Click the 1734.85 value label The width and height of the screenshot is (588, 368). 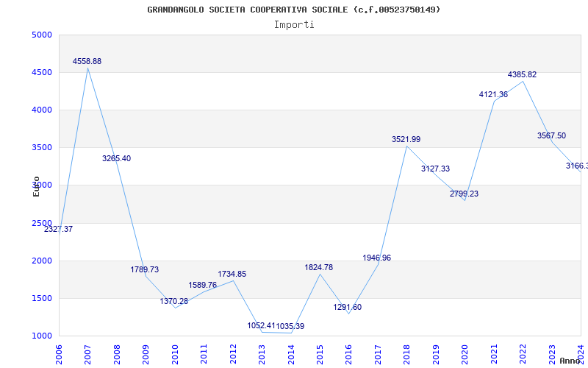232,274
